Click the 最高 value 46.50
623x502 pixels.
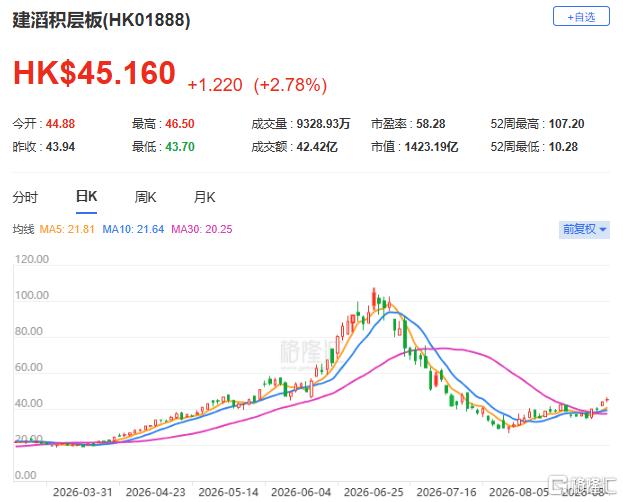pos(180,124)
